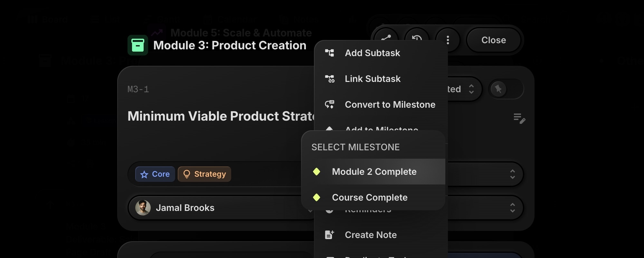Click the Core tag
This screenshot has height=258, width=644.
155,174
